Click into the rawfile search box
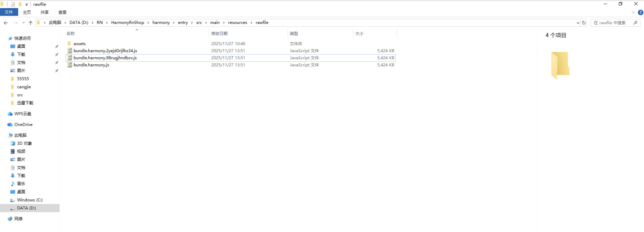644x232 pixels. tap(610, 23)
